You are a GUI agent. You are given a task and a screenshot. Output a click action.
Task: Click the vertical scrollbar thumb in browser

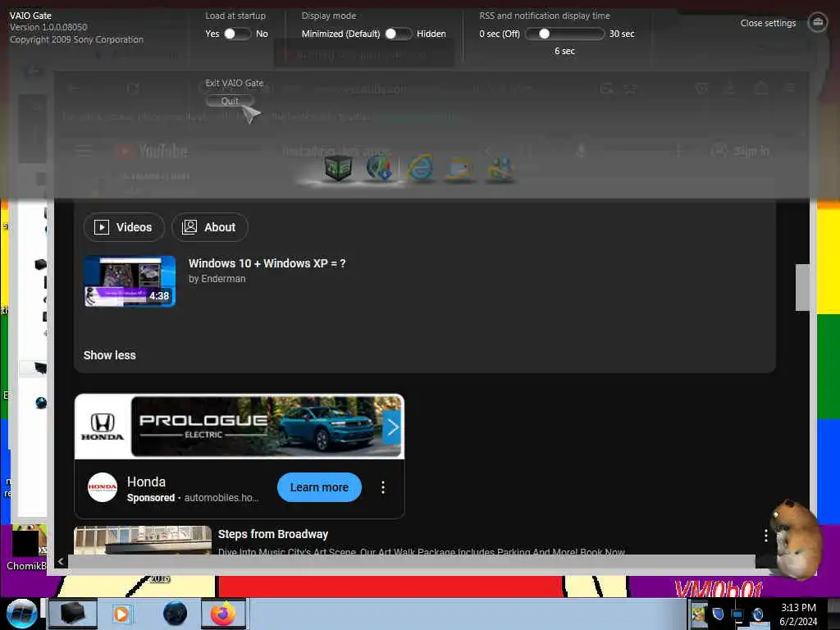tap(802, 287)
